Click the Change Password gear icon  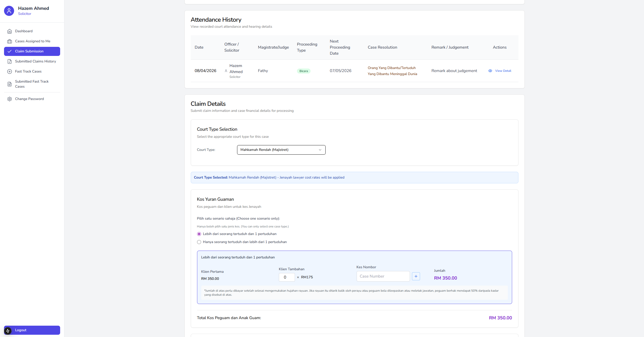(x=10, y=99)
